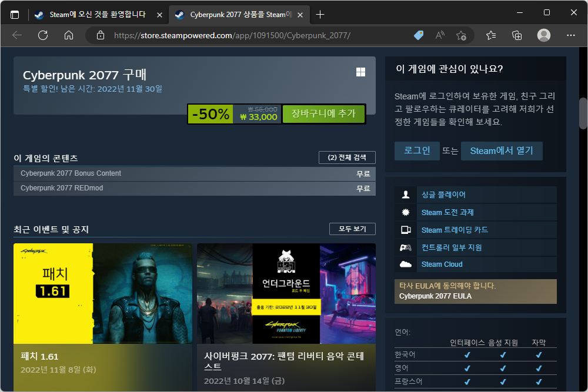Go back to previous page
588x392 pixels.
[17, 35]
